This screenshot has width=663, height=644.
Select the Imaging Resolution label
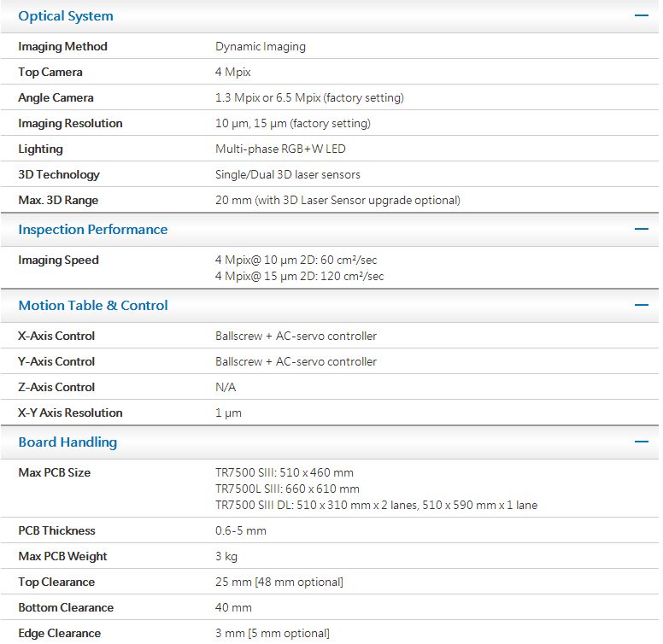coord(70,123)
